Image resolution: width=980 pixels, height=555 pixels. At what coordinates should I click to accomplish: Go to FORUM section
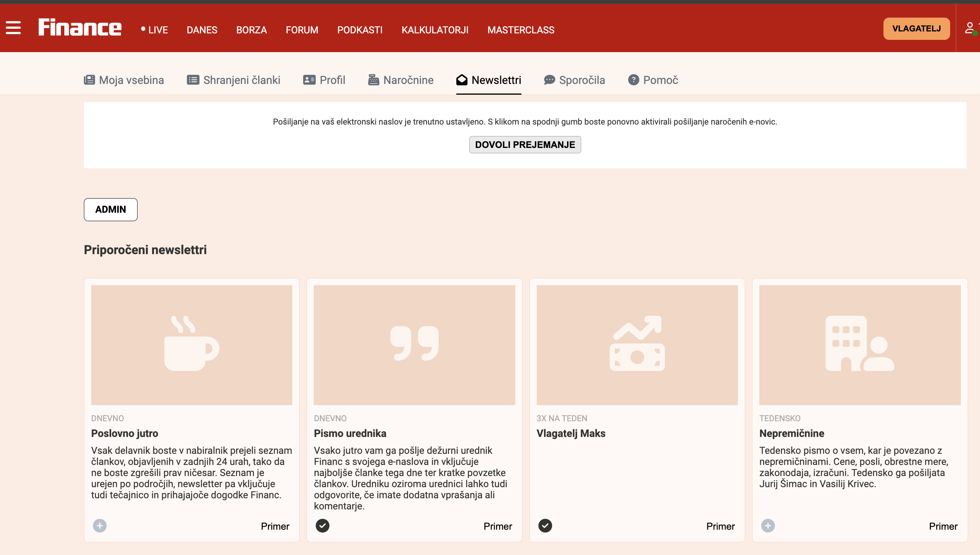pyautogui.click(x=302, y=30)
